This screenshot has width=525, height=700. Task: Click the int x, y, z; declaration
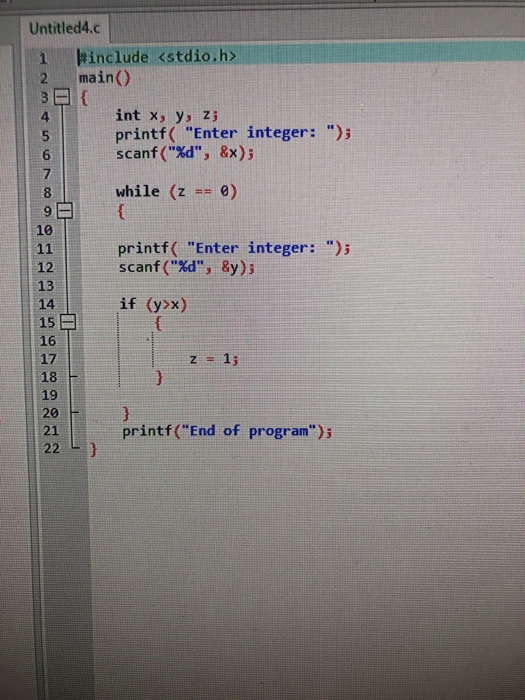tap(167, 116)
